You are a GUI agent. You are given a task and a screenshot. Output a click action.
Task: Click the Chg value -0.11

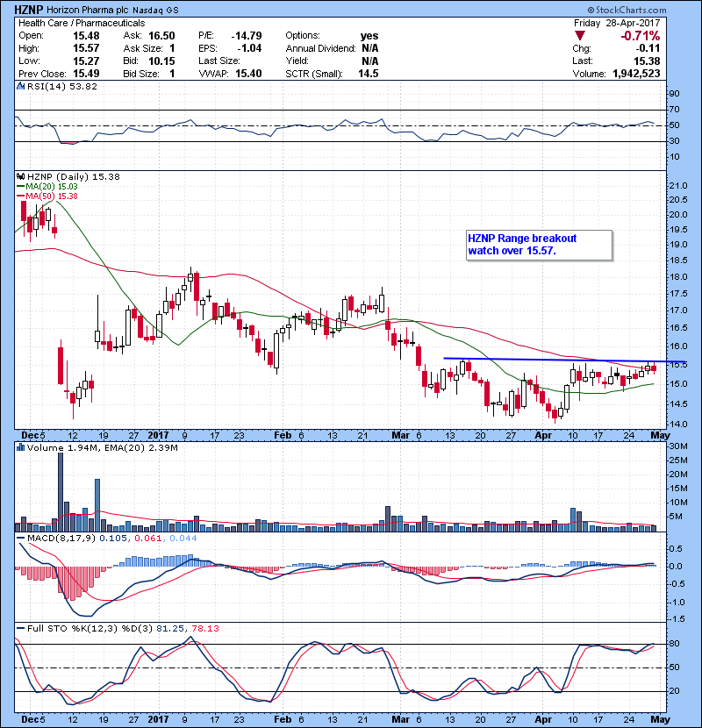click(x=648, y=48)
